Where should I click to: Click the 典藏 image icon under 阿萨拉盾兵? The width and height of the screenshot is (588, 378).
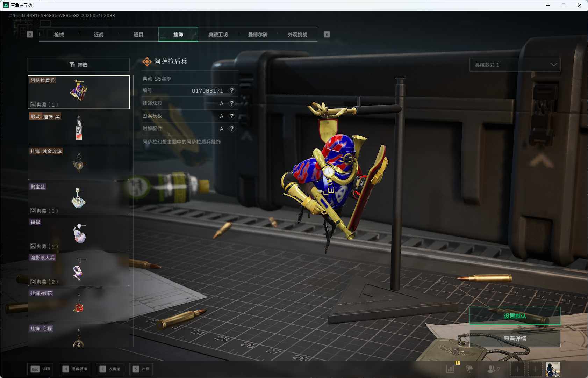tap(33, 104)
